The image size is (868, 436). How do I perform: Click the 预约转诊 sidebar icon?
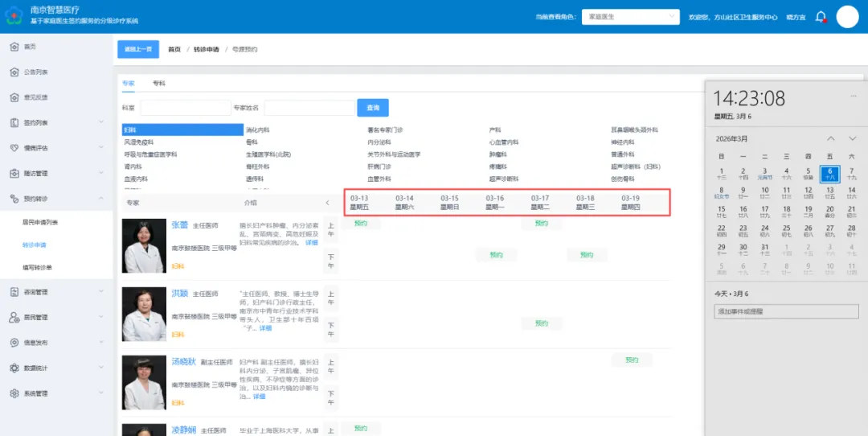[x=15, y=199]
